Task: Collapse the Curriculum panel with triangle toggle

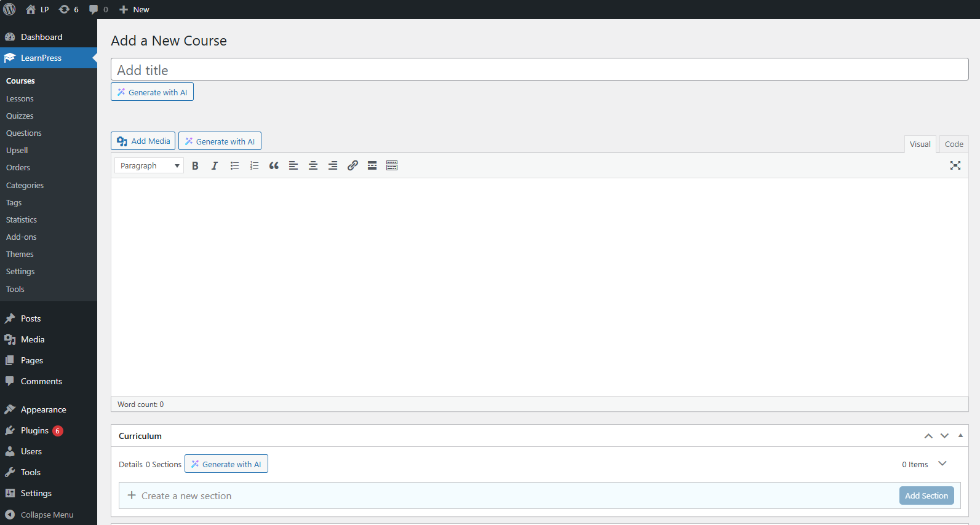Action: click(x=960, y=436)
